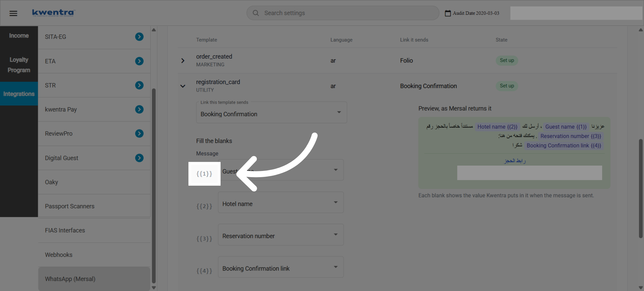Switch to the Income section
This screenshot has height=291, width=644.
19,36
